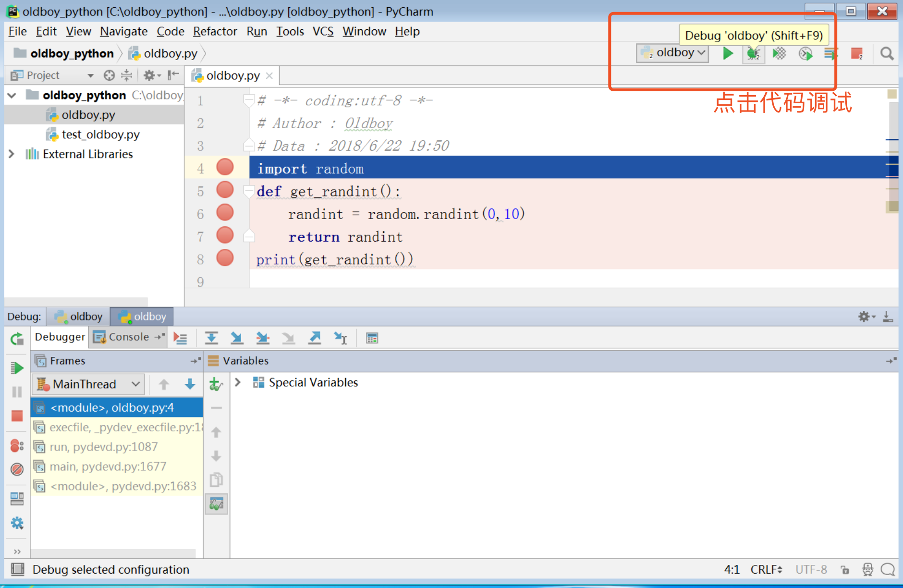Open the Navigate menu

point(123,31)
